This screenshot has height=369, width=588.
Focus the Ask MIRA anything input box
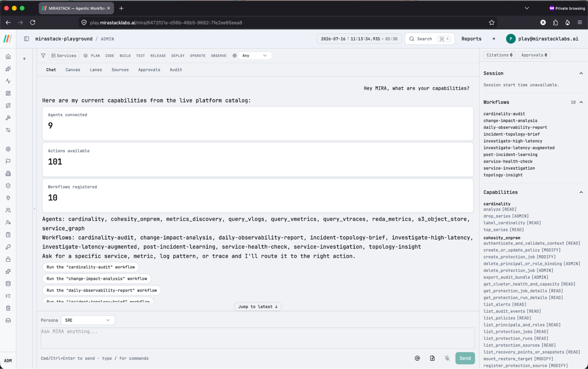coord(258,338)
